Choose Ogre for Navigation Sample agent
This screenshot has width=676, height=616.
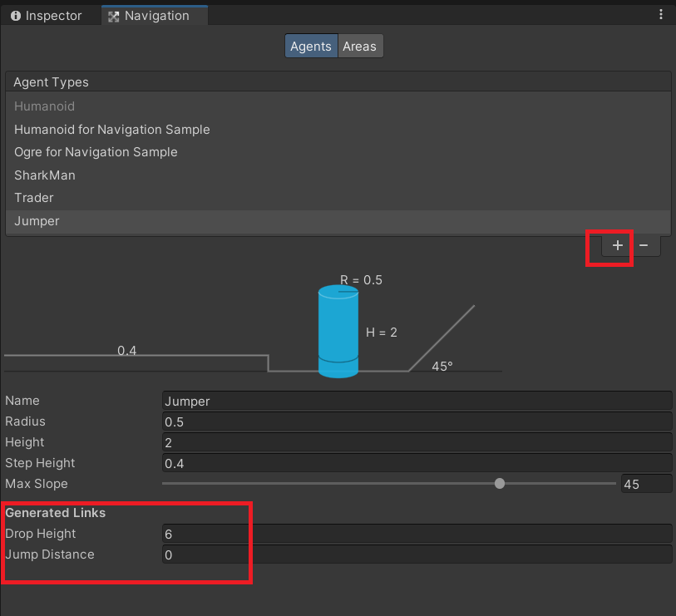tap(96, 152)
